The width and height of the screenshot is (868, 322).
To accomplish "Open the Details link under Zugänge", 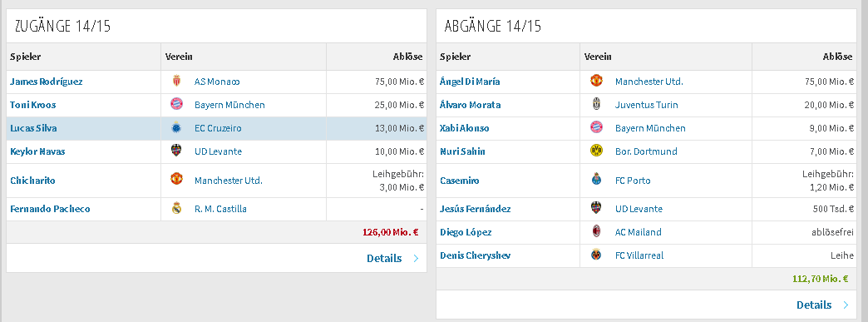I will pyautogui.click(x=384, y=258).
